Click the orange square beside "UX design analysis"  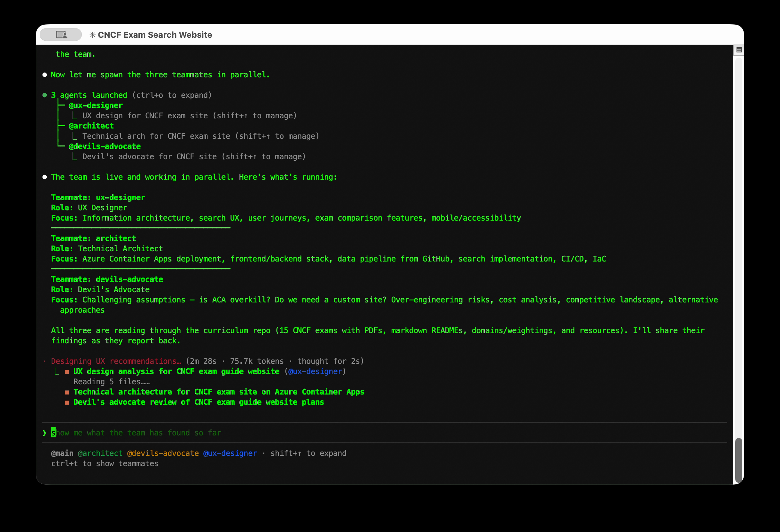[67, 371]
